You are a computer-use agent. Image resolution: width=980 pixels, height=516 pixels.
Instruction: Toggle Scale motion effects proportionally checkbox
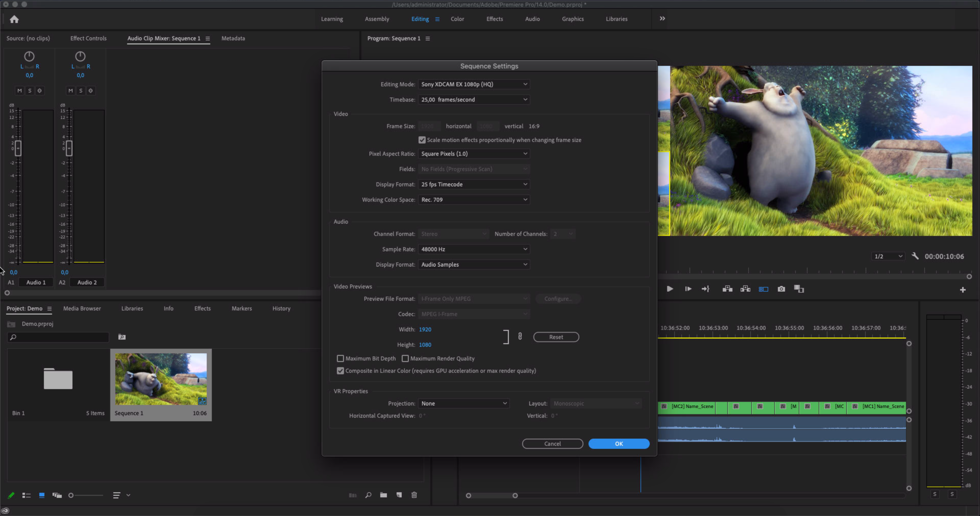coord(422,140)
